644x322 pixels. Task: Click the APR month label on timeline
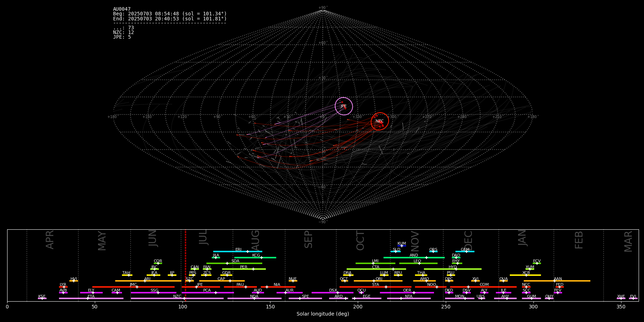(50, 240)
